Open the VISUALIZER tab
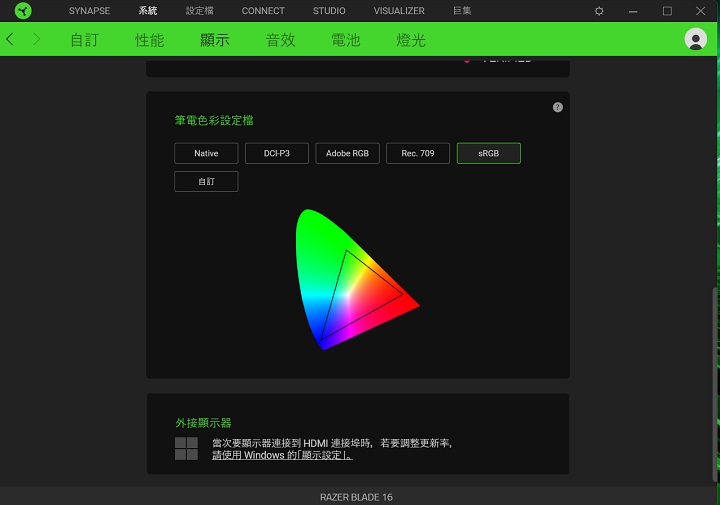 pos(399,11)
